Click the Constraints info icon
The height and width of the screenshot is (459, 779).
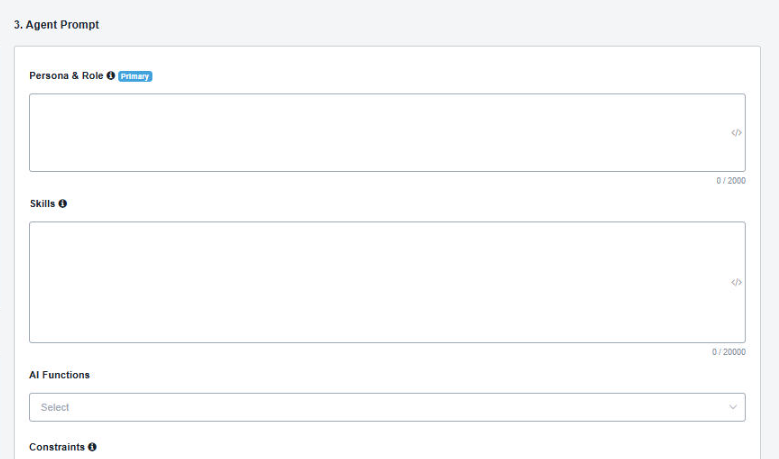[92, 447]
